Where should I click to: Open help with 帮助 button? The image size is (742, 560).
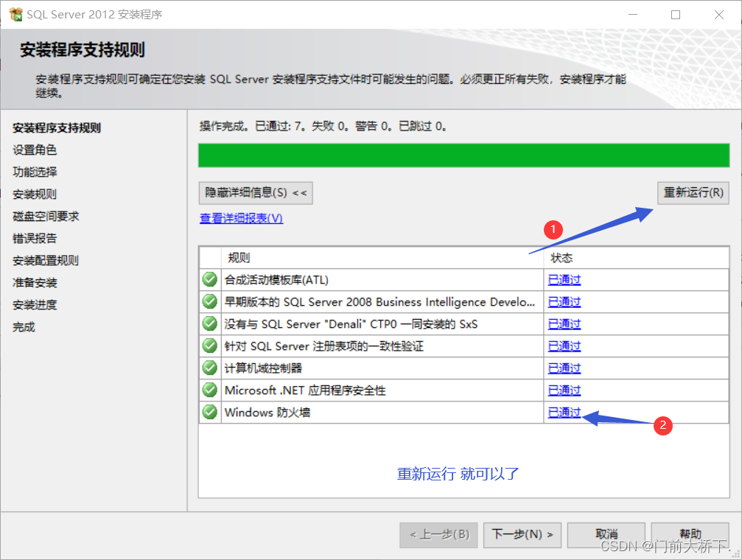pyautogui.click(x=690, y=535)
